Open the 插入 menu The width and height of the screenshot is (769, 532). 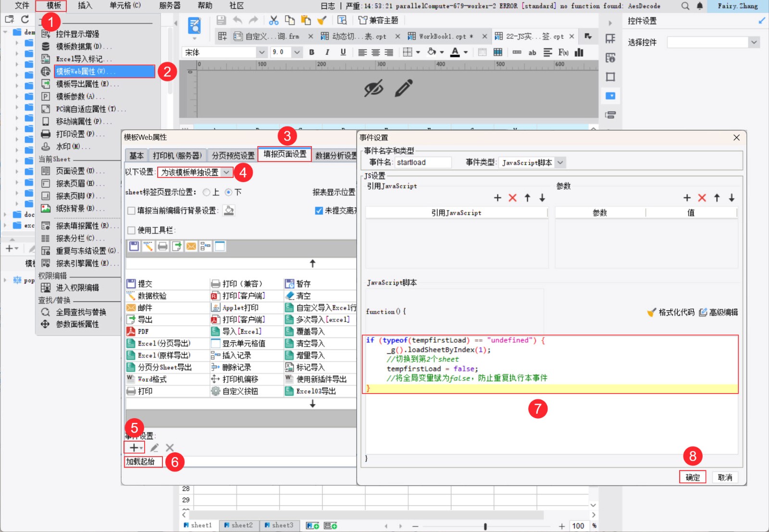(x=85, y=6)
